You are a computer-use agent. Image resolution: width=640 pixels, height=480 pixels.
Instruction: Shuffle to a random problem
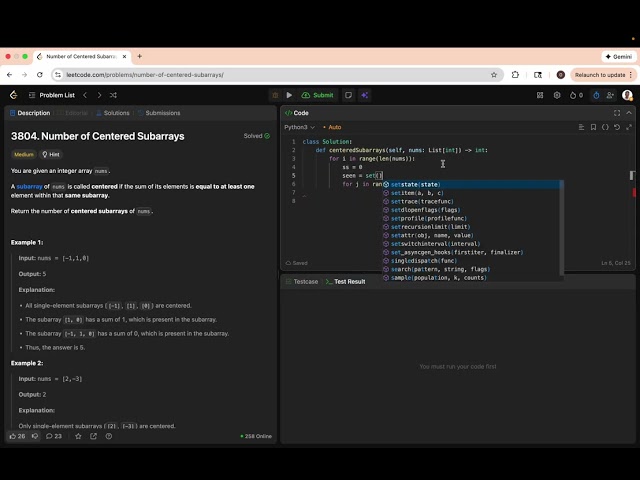114,95
